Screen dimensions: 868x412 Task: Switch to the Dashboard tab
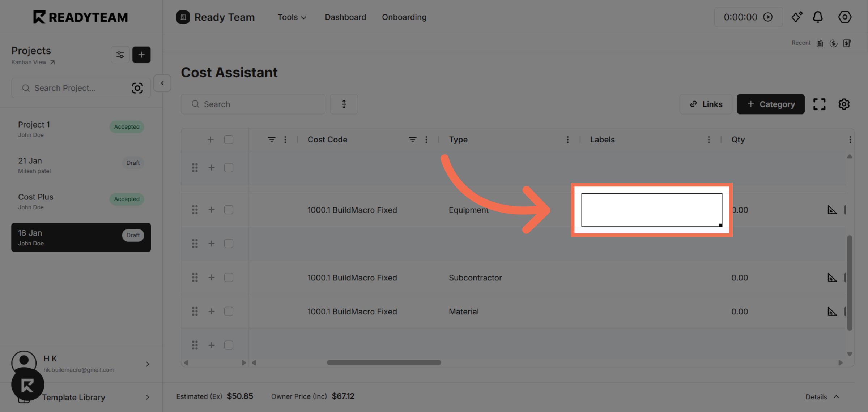(345, 17)
